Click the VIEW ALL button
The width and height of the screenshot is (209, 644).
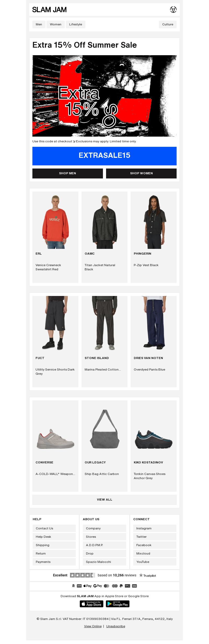pos(104,500)
